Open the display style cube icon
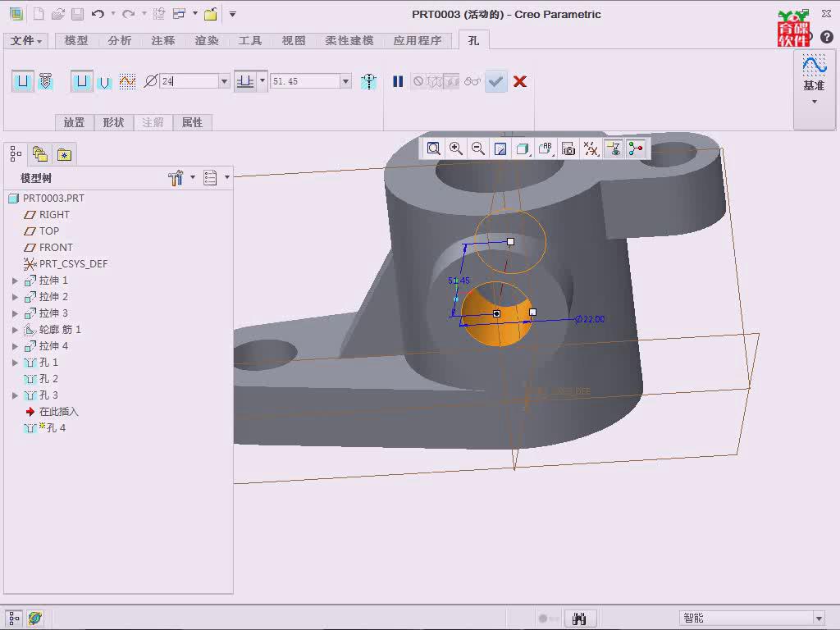 [x=523, y=148]
